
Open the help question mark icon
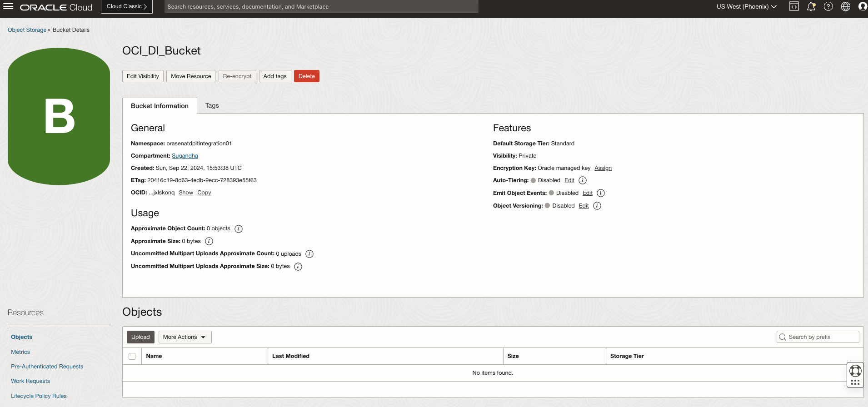tap(828, 6)
